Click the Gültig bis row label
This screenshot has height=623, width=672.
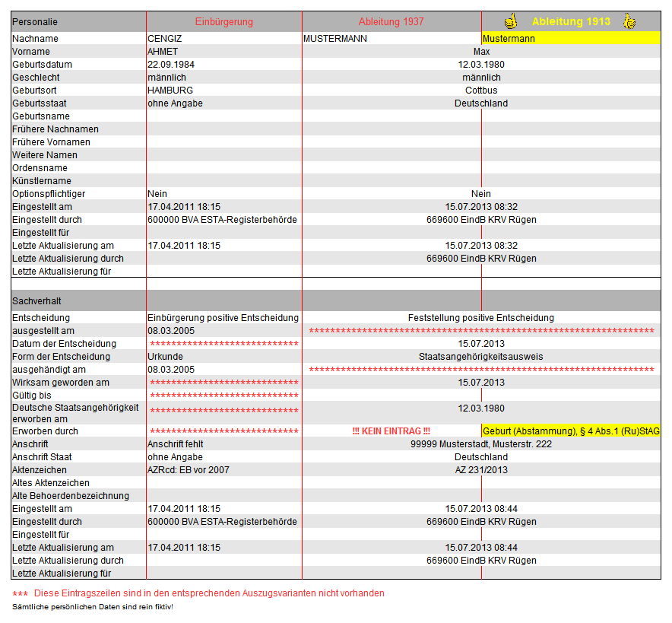pyautogui.click(x=32, y=396)
